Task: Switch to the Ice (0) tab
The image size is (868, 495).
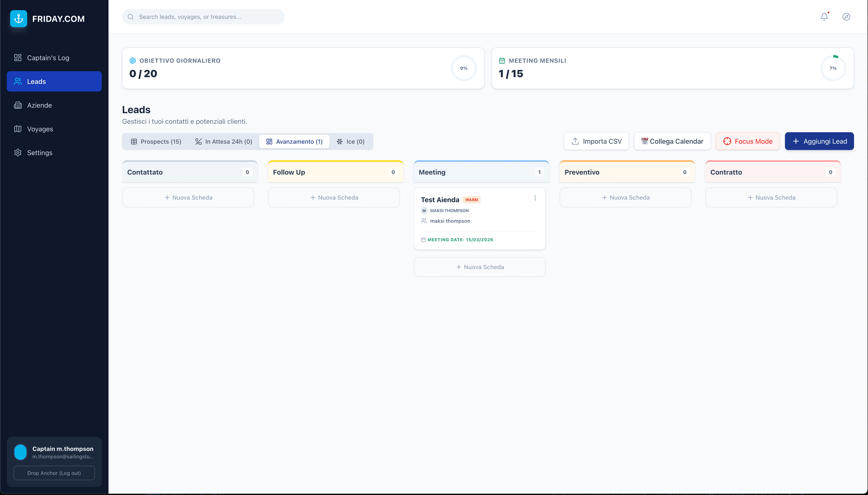Action: pos(351,141)
